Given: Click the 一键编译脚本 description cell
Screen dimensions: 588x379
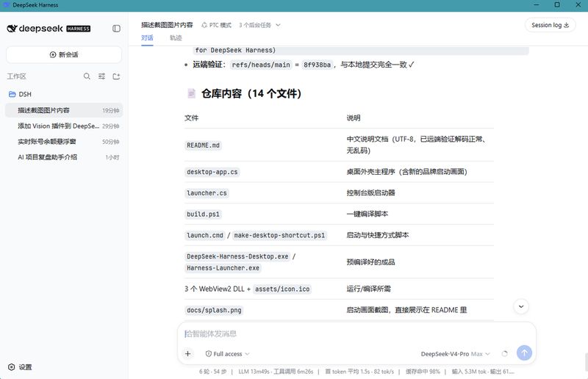Looking at the screenshot, I should coord(367,214).
